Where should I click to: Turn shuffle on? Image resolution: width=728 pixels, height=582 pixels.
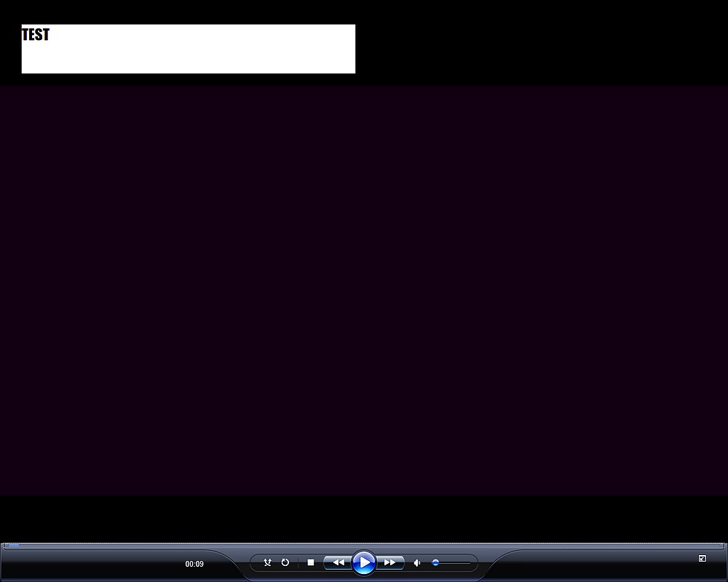click(267, 562)
